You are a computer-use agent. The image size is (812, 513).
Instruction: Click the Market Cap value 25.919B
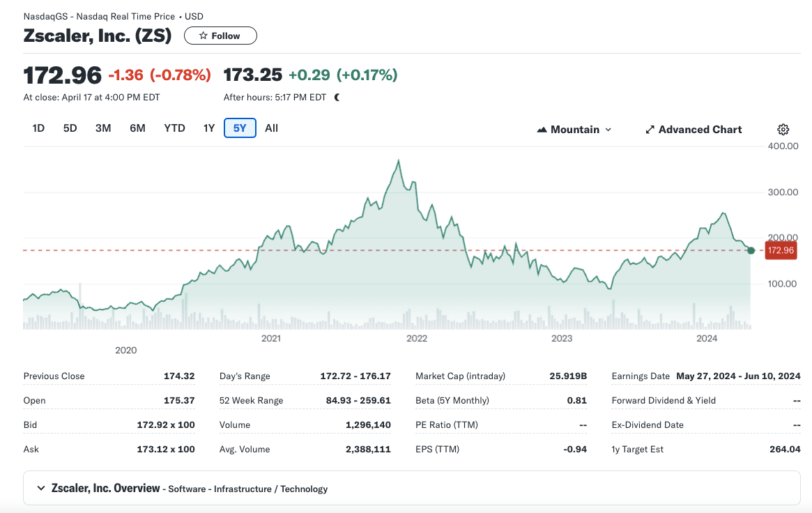[568, 376]
